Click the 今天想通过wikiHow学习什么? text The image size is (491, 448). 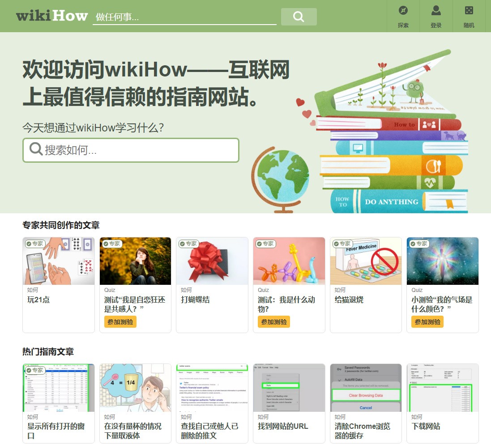[93, 127]
